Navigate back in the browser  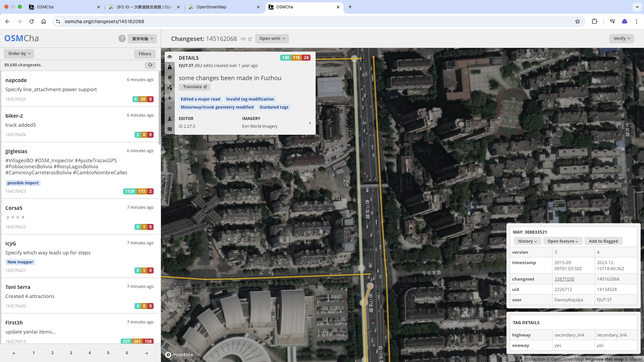click(7, 21)
